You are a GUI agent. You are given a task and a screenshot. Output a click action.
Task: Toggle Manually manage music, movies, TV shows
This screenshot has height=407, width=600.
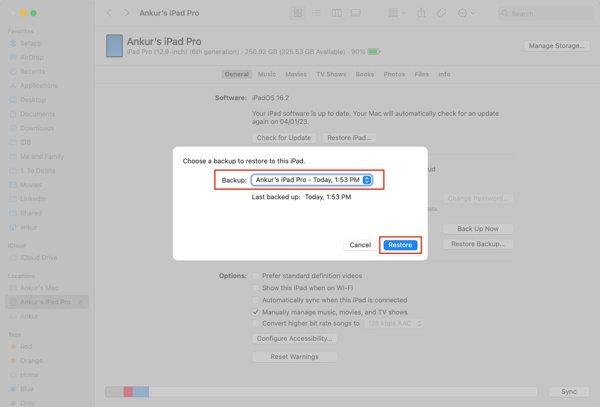point(256,312)
